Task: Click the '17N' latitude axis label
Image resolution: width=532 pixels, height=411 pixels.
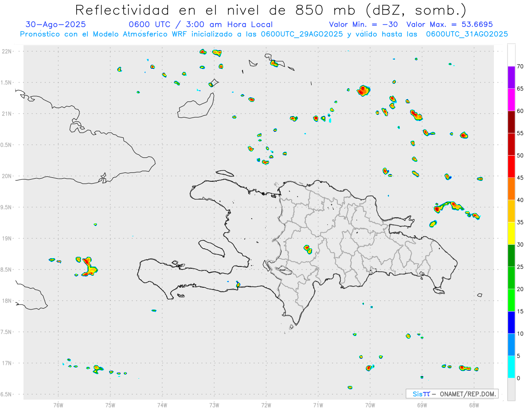Action: (8, 363)
